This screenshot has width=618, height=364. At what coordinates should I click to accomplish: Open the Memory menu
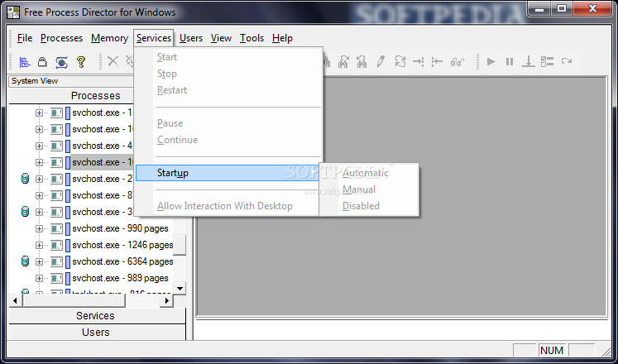coord(109,38)
